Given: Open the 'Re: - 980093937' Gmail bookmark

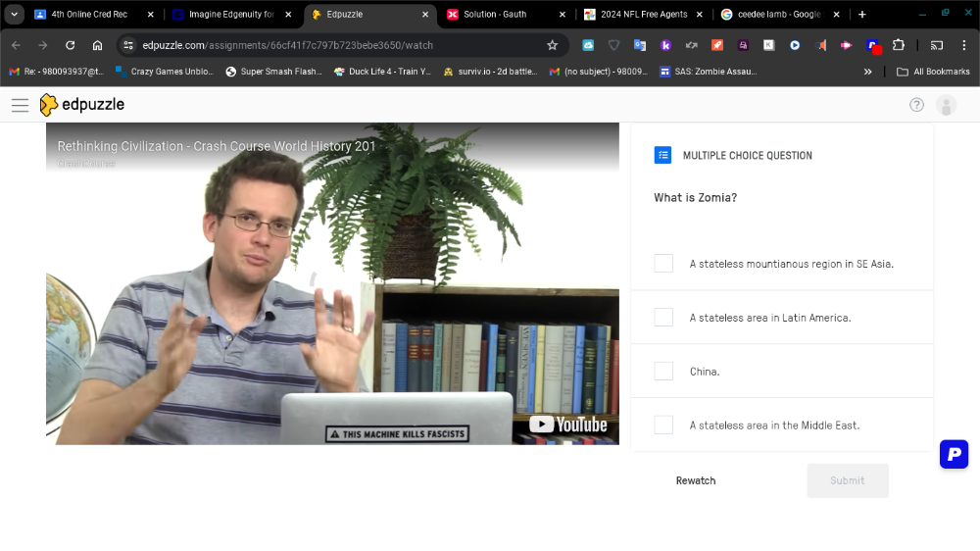Looking at the screenshot, I should tap(56, 72).
